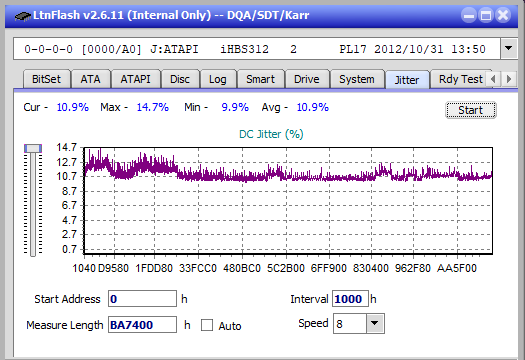
Task: Switch to the BitSet tab
Action: (x=47, y=79)
